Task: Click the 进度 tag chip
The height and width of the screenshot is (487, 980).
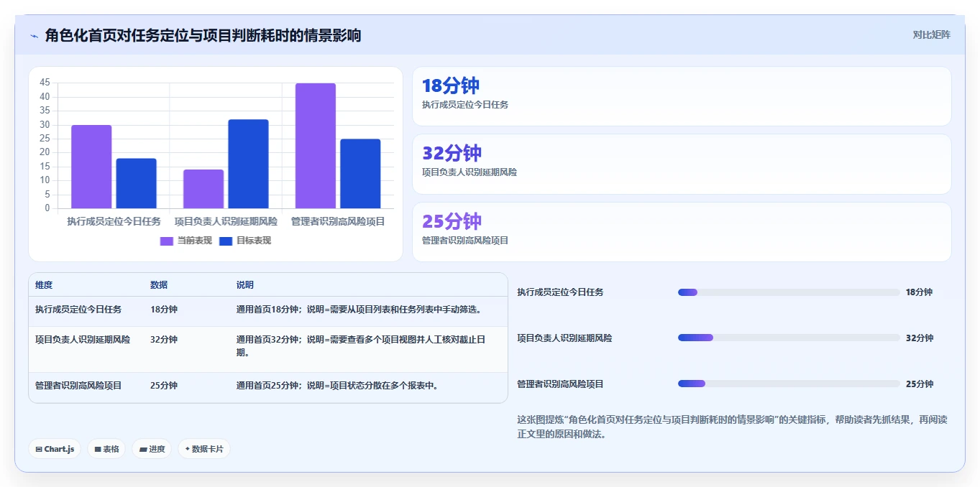Action: click(x=152, y=449)
